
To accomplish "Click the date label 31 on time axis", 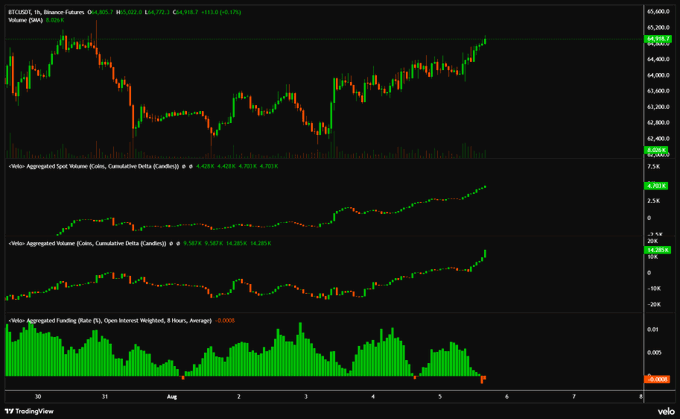I will (x=105, y=396).
